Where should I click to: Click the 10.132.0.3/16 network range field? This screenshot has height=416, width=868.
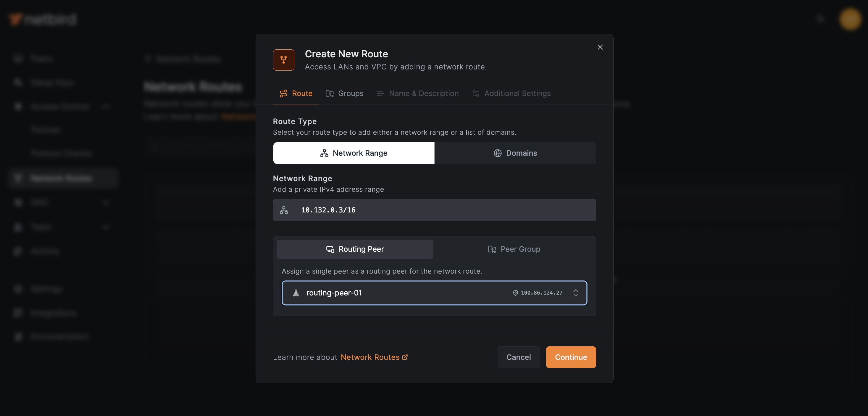[445, 210]
